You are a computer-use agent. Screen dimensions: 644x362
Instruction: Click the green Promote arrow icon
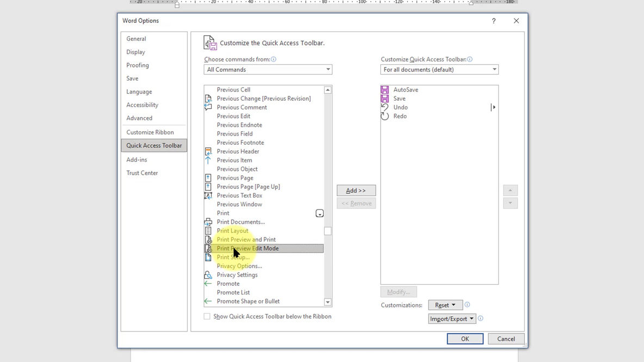pos(208,284)
